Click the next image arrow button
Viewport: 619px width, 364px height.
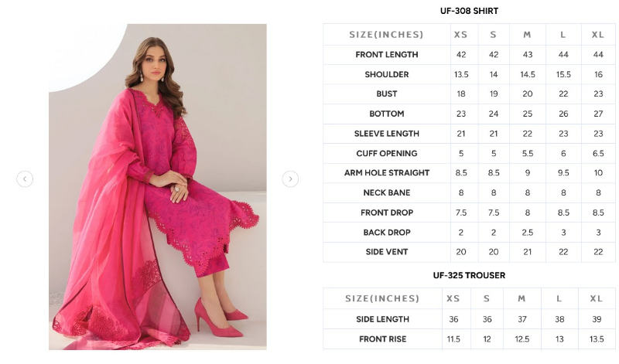[x=290, y=179]
